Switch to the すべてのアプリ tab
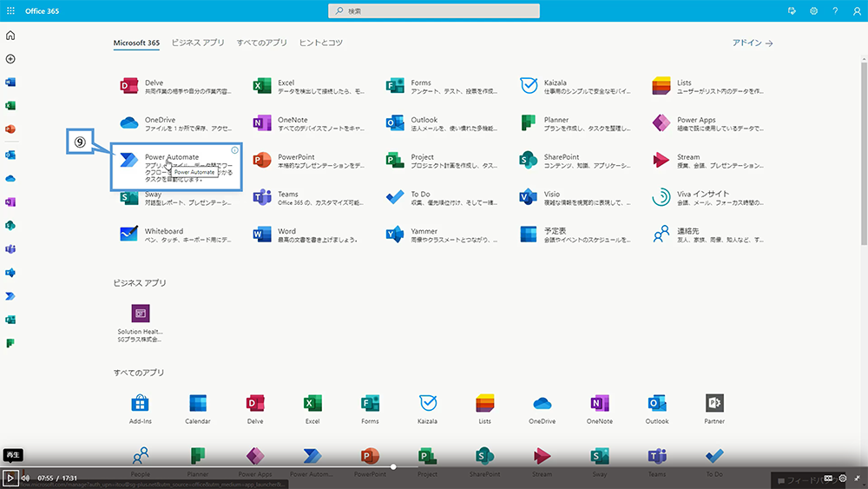This screenshot has height=489, width=868. pyautogui.click(x=262, y=43)
